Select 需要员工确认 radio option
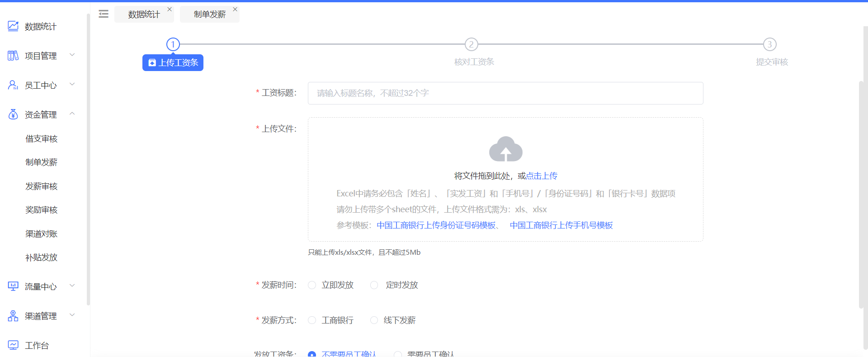The width and height of the screenshot is (868, 357). tap(398, 354)
